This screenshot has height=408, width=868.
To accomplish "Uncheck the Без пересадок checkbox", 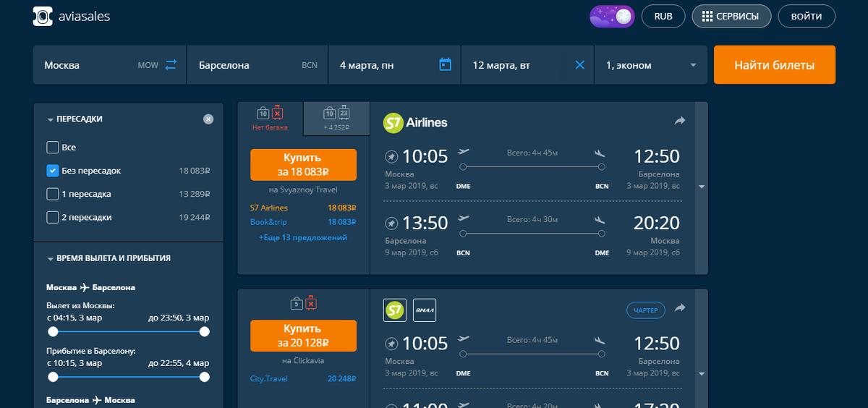I will 52,171.
